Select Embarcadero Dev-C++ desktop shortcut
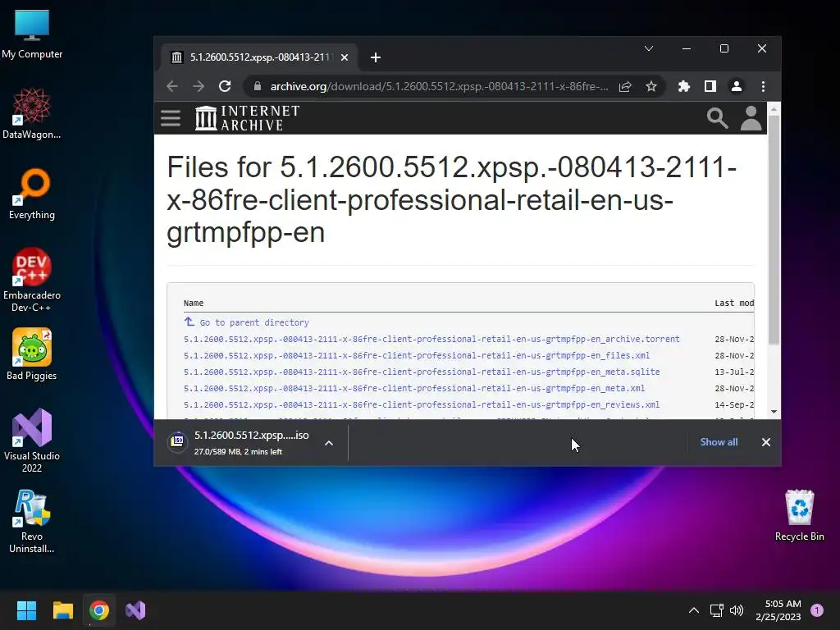 [x=32, y=280]
